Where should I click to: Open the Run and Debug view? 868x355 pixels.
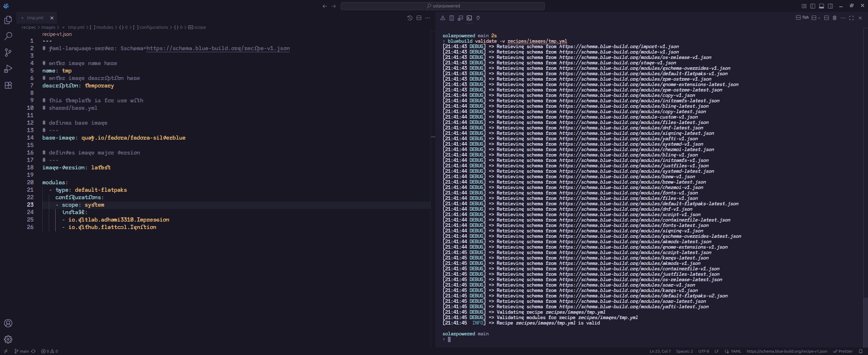8,69
